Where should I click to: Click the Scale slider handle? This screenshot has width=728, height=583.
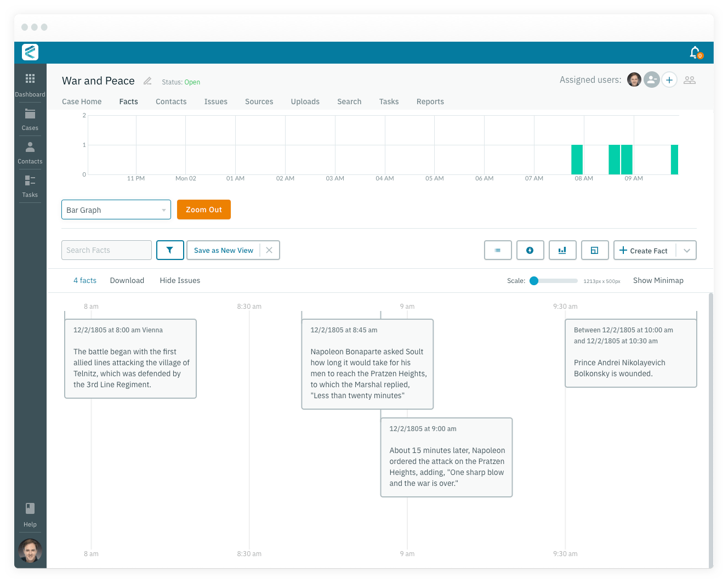tap(534, 281)
